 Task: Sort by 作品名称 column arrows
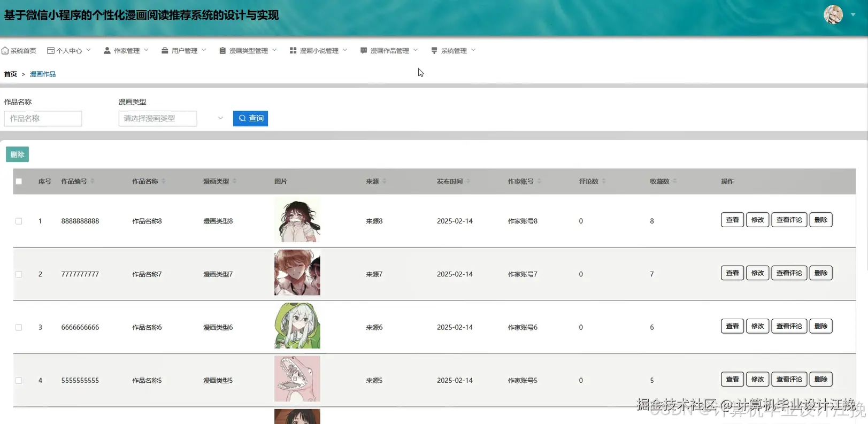click(164, 181)
